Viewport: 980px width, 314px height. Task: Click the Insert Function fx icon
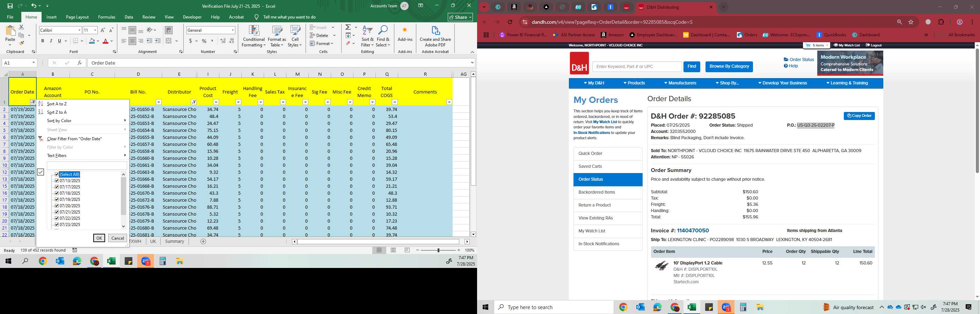(80, 63)
